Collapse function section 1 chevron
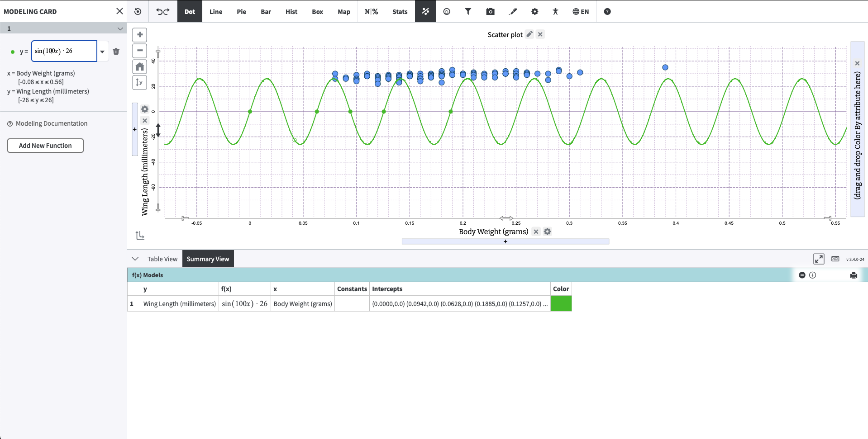The width and height of the screenshot is (868, 439). pyautogui.click(x=120, y=28)
